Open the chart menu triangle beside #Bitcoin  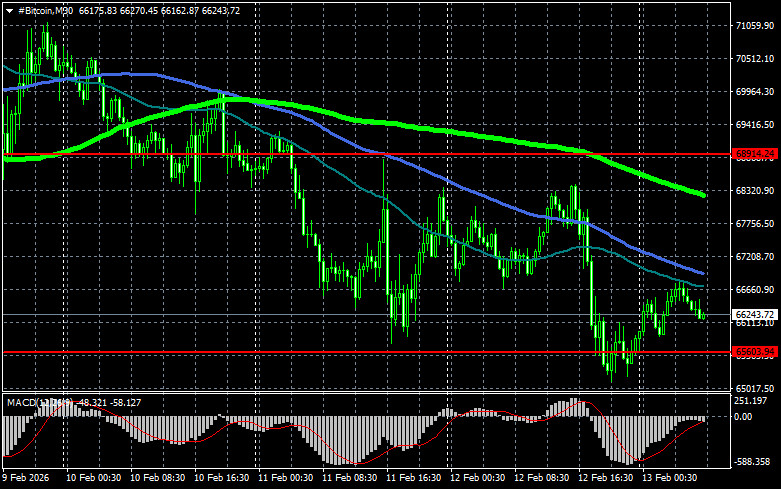pyautogui.click(x=8, y=9)
